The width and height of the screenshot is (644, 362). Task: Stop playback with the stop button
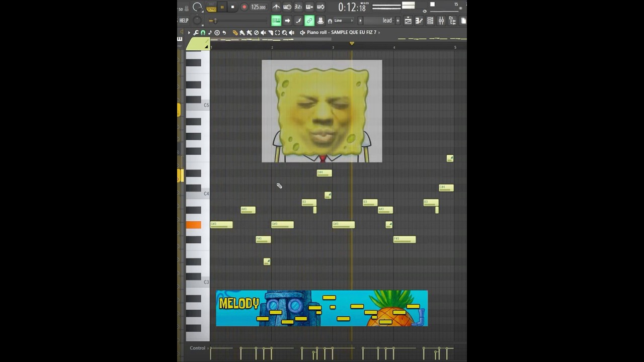[232, 7]
